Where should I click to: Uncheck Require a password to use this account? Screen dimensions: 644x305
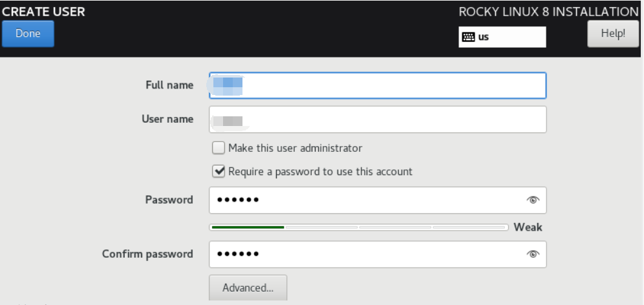coord(219,171)
